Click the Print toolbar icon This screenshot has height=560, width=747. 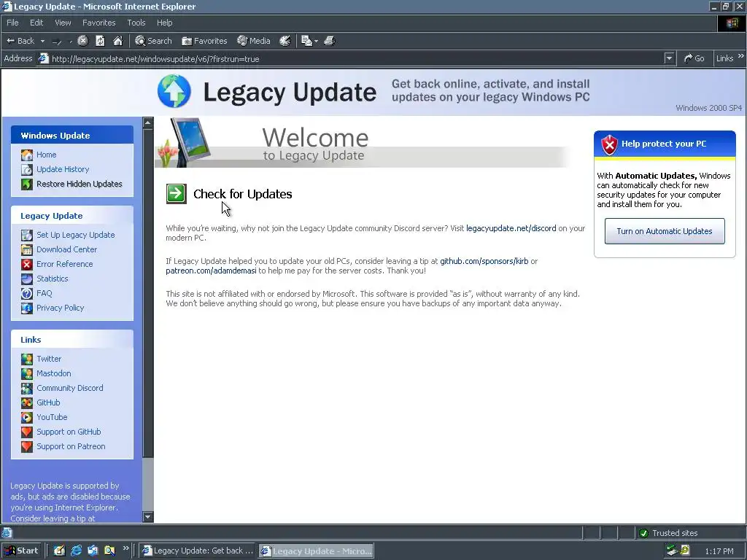330,41
